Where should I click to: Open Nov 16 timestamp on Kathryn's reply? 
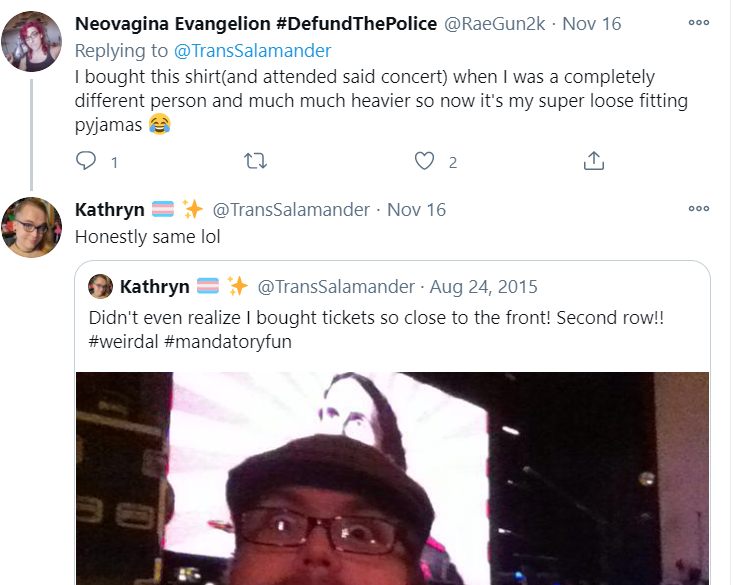[x=416, y=209]
